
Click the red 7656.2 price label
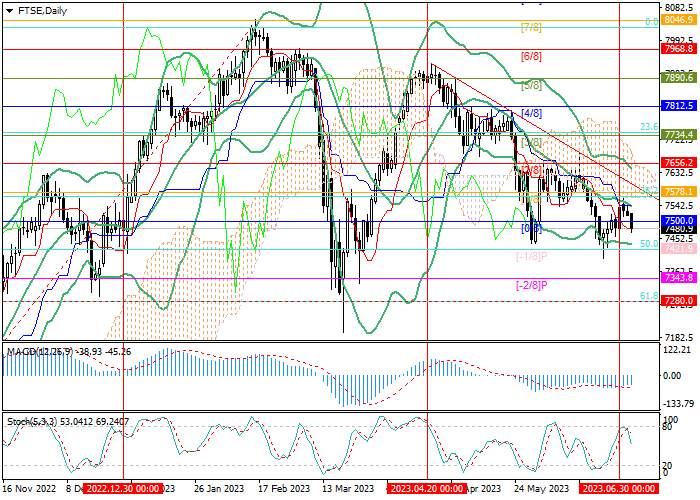(679, 163)
